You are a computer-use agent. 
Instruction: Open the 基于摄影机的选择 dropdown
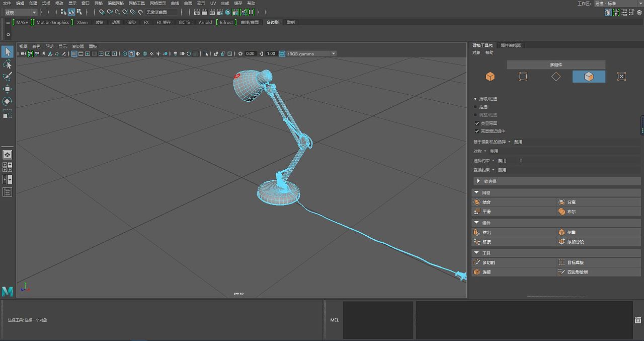tap(492, 142)
